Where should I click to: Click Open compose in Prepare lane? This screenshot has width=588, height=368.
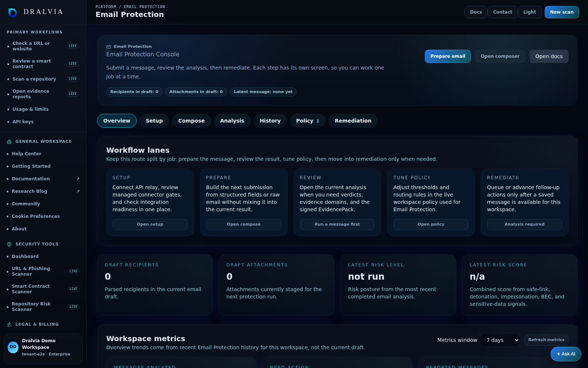[244, 224]
